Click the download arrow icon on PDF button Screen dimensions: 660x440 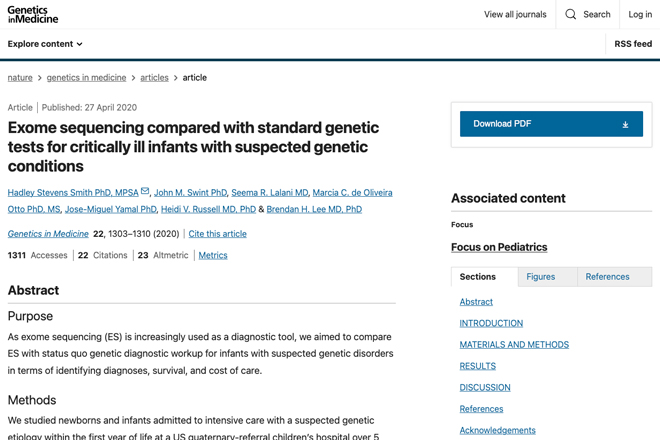tap(625, 124)
